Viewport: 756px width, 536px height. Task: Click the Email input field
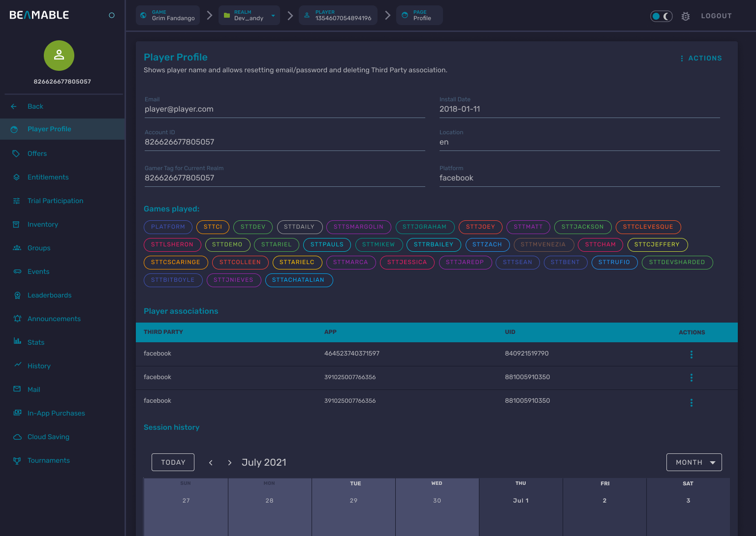[x=284, y=109]
